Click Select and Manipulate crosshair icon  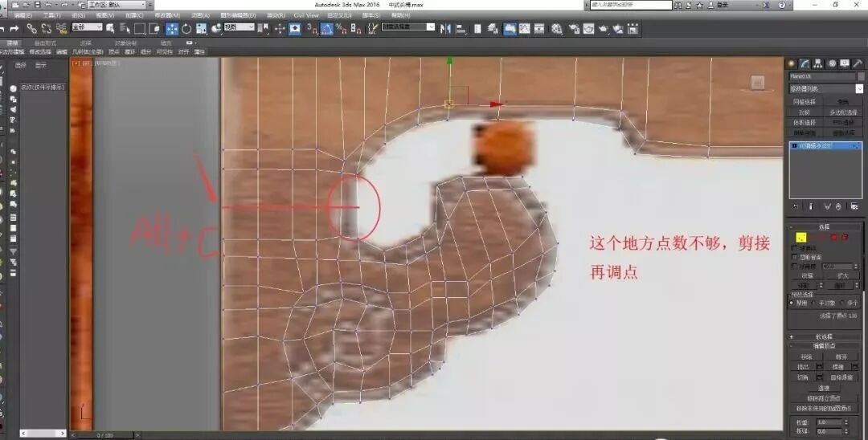(x=280, y=29)
